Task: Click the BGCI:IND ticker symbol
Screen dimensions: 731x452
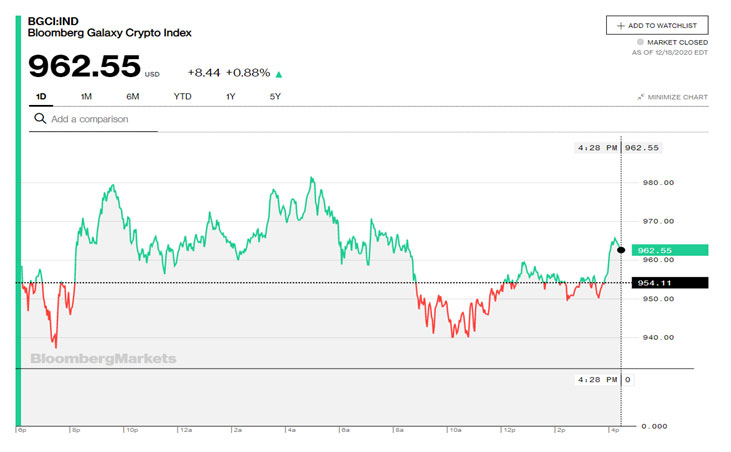Action: (x=53, y=21)
